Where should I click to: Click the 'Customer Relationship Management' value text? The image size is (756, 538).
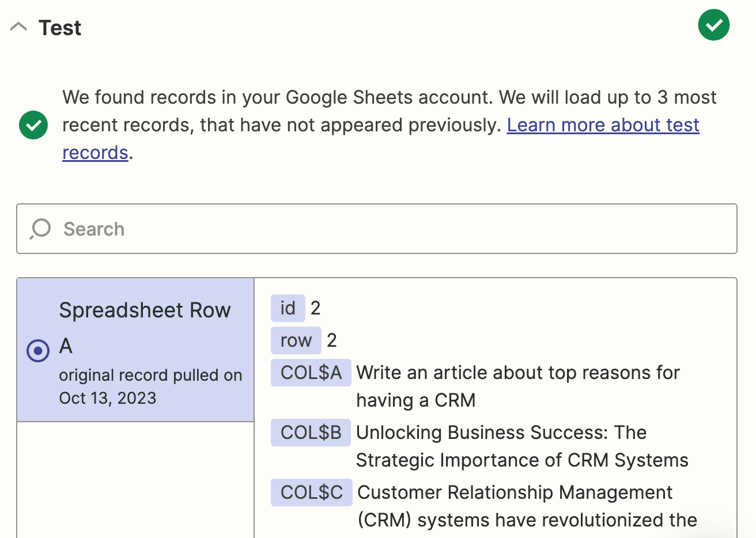click(515, 492)
